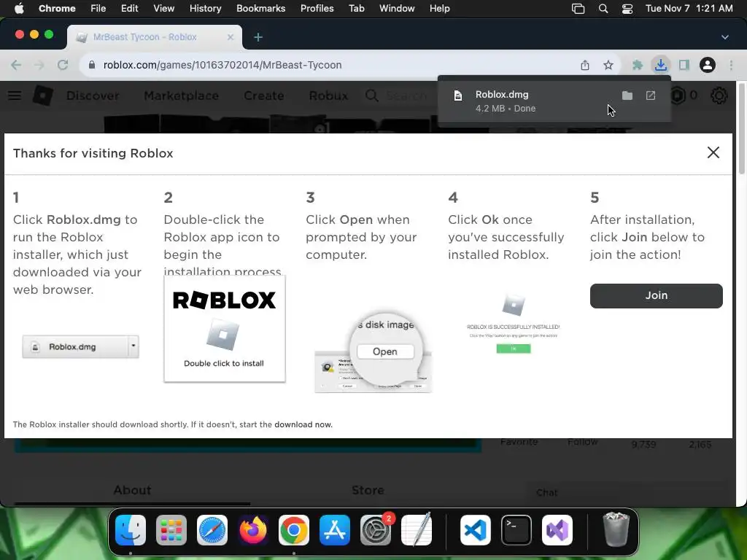Click the downloads icon in toolbar
747x560 pixels.
[661, 65]
